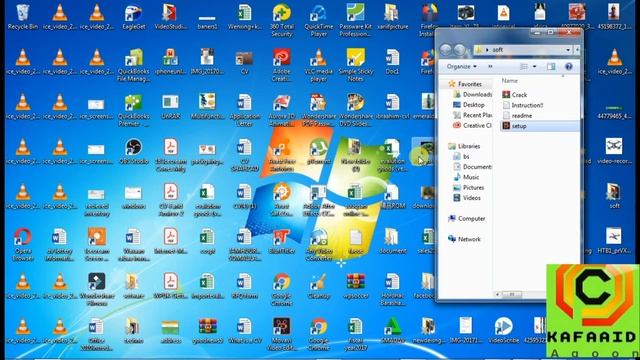Image resolution: width=640 pixels, height=360 pixels.
Task: Select the VLC media player shortcut
Action: tap(318, 65)
